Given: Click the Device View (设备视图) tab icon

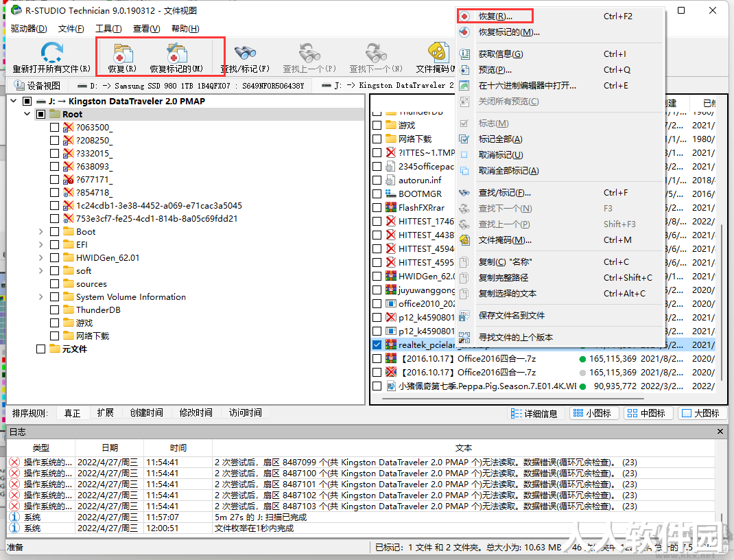Looking at the screenshot, I should tap(20, 85).
